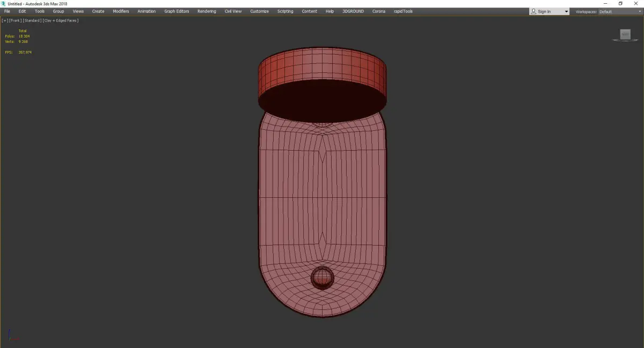The height and width of the screenshot is (348, 644).
Task: Open the 3DGROUND menu
Action: [x=354, y=11]
